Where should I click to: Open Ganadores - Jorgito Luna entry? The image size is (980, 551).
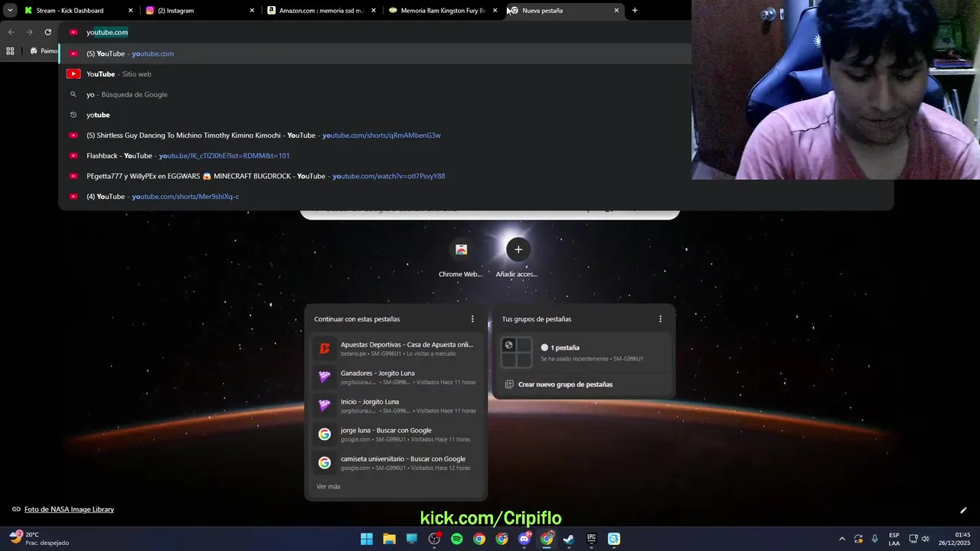tap(396, 377)
